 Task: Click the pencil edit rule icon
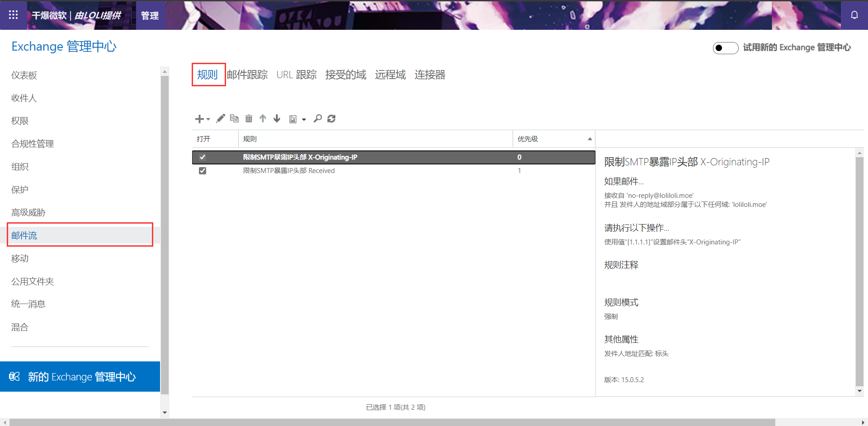[x=220, y=118]
